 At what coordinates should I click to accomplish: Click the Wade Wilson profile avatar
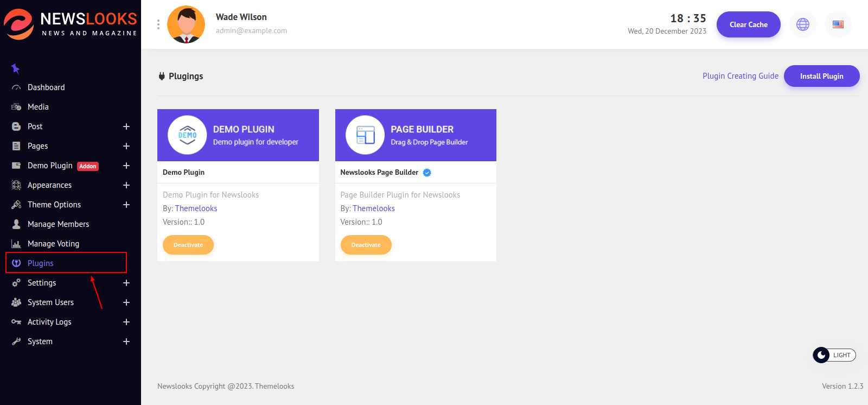click(x=186, y=24)
